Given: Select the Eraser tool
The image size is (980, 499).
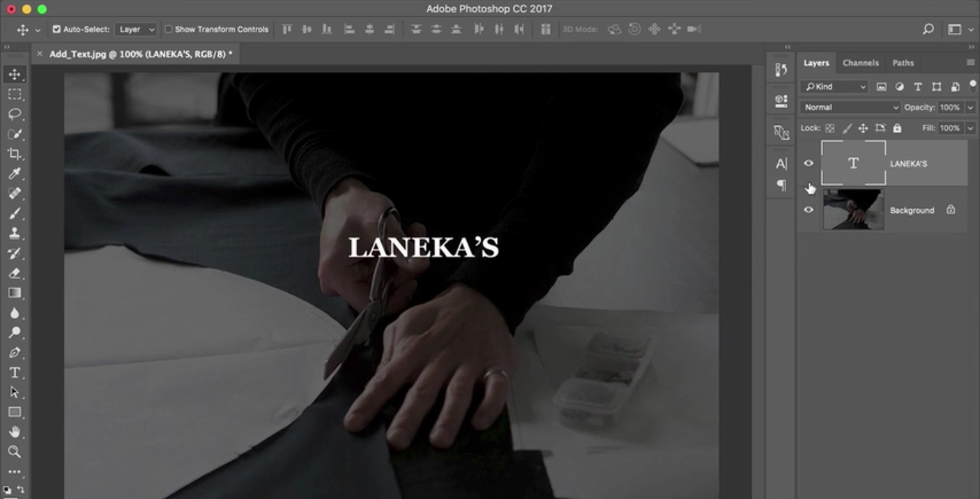Looking at the screenshot, I should [x=15, y=273].
